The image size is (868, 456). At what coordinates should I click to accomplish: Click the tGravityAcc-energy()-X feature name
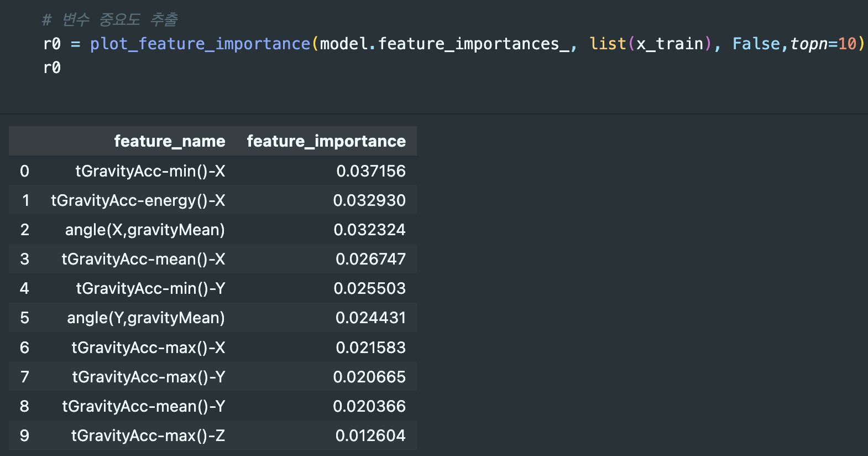pyautogui.click(x=138, y=200)
